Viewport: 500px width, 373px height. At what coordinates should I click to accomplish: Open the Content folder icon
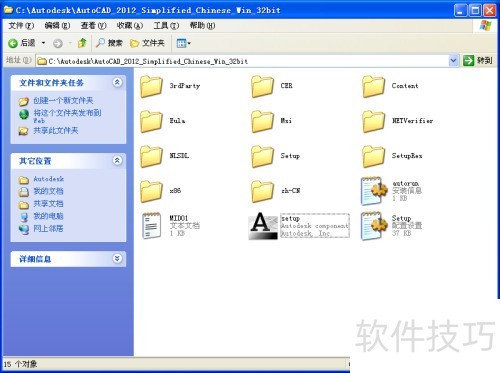[373, 86]
